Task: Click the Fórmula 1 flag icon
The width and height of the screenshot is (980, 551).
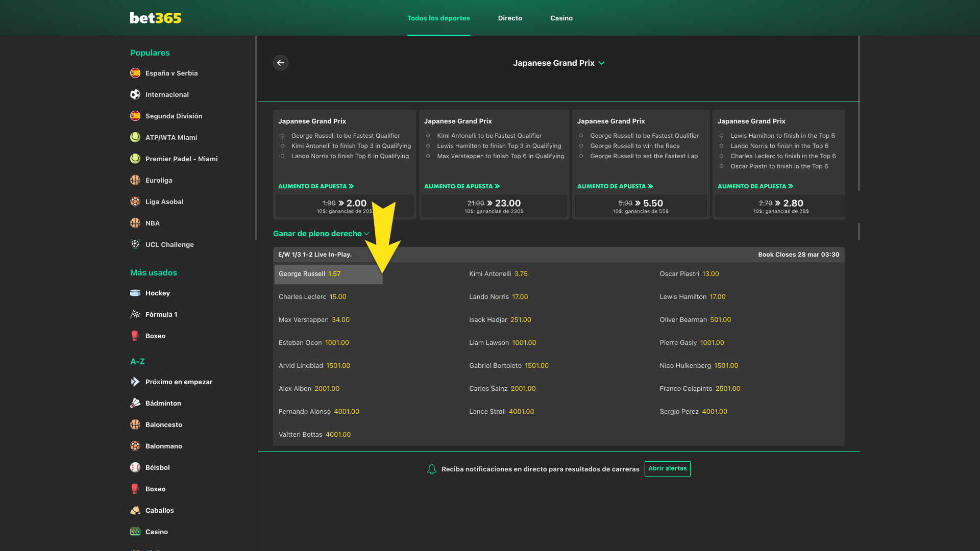Action: [135, 314]
